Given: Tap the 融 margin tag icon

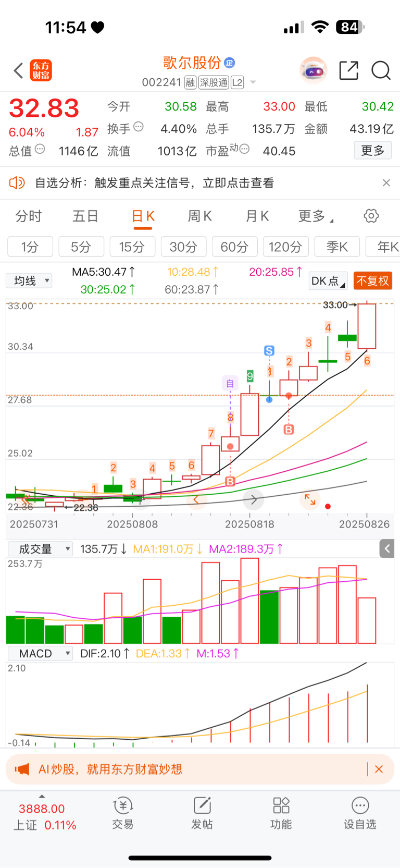Looking at the screenshot, I should tap(190, 82).
